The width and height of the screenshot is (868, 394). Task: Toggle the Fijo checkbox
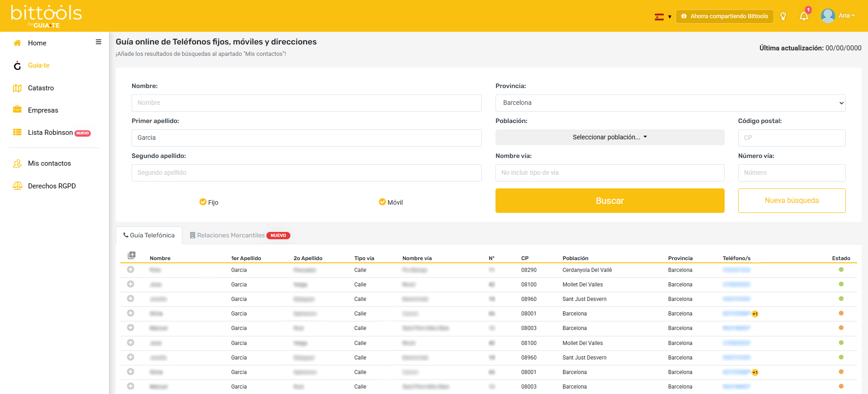[x=203, y=202]
